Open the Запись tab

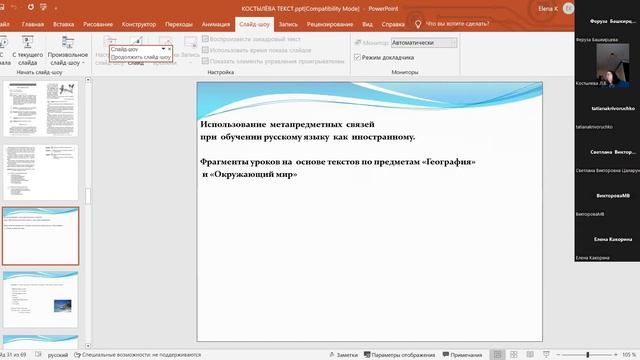point(288,24)
